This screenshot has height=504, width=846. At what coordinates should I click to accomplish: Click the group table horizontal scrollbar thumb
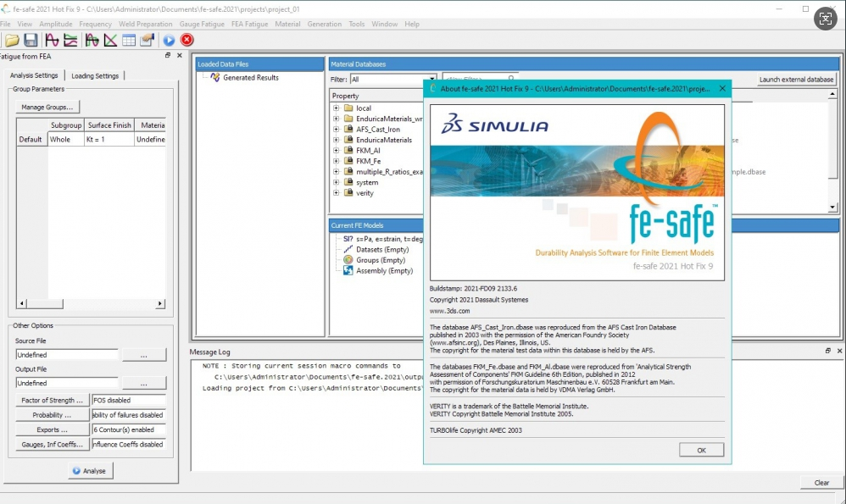[45, 303]
